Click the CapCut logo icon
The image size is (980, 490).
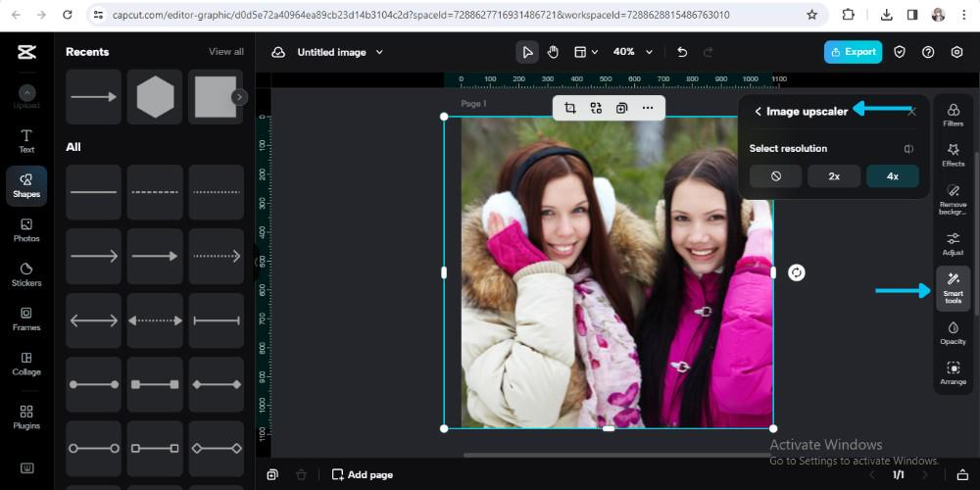point(26,52)
